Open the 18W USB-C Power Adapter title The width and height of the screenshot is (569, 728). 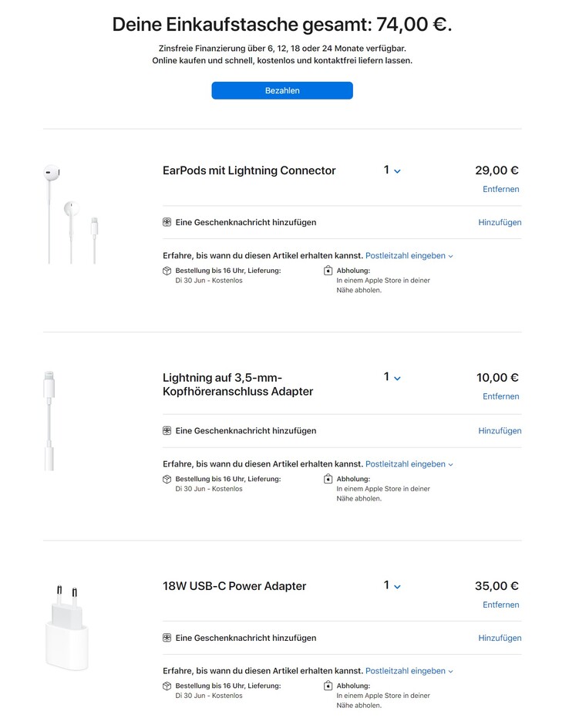234,586
